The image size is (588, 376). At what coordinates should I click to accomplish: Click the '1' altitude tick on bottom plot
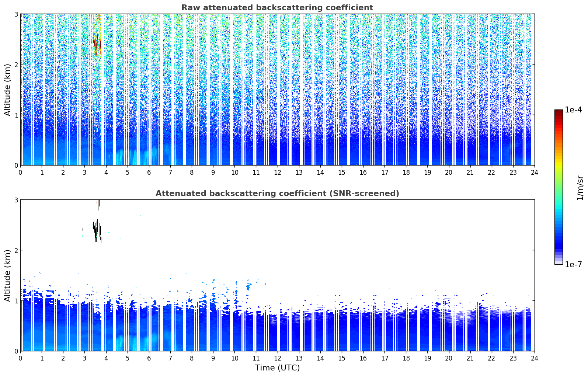(x=16, y=301)
